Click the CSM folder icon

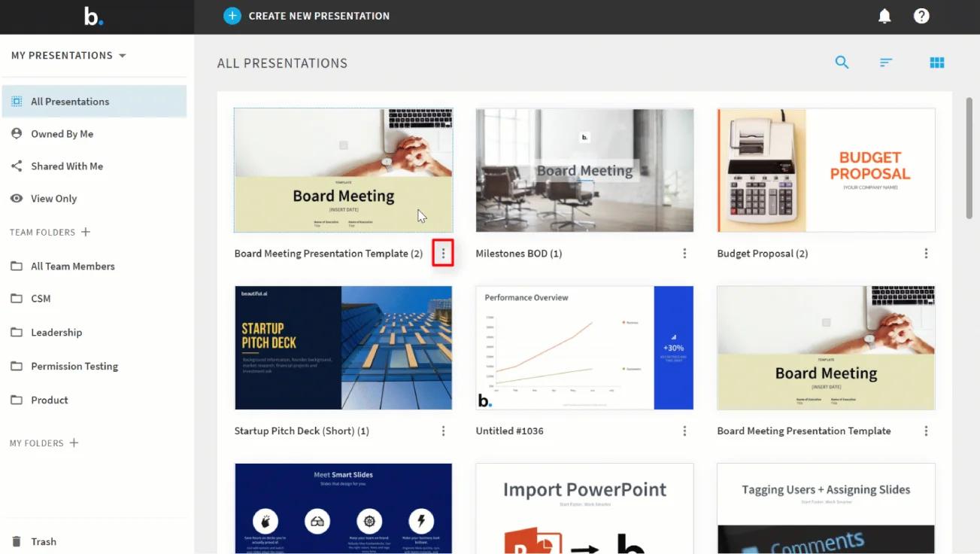tap(17, 299)
